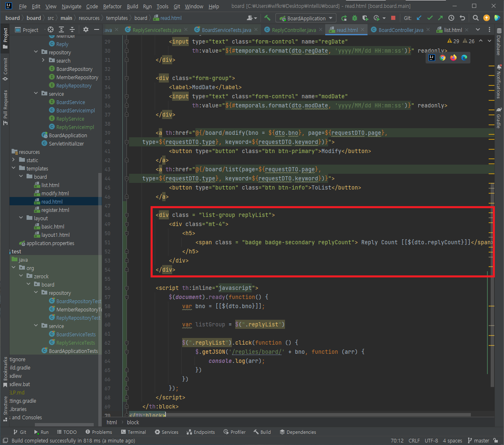Open the Gradle tool window
The width and height of the screenshot is (504, 445).
click(499, 118)
